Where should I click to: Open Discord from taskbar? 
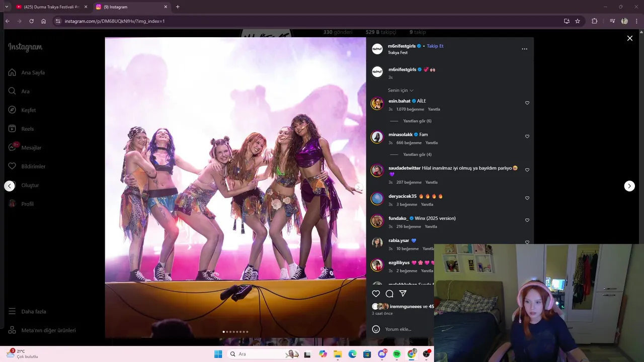pyautogui.click(x=382, y=354)
